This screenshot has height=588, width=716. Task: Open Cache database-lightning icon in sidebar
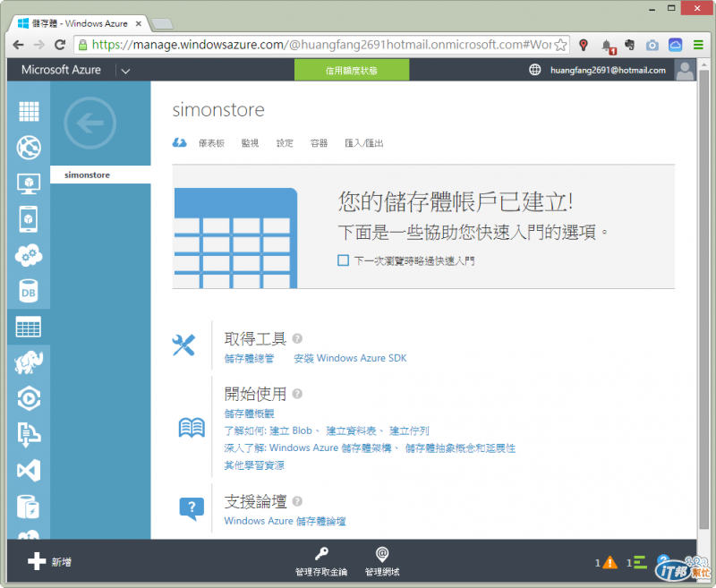[29, 507]
